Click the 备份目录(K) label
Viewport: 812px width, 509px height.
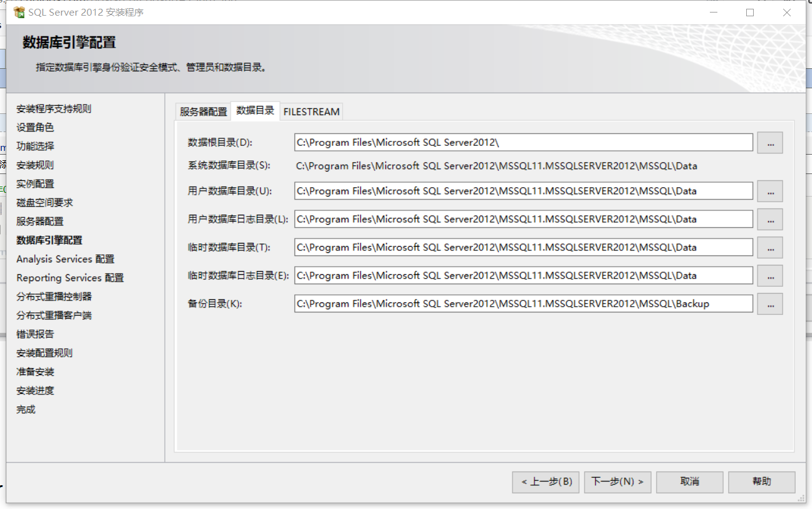tap(214, 304)
